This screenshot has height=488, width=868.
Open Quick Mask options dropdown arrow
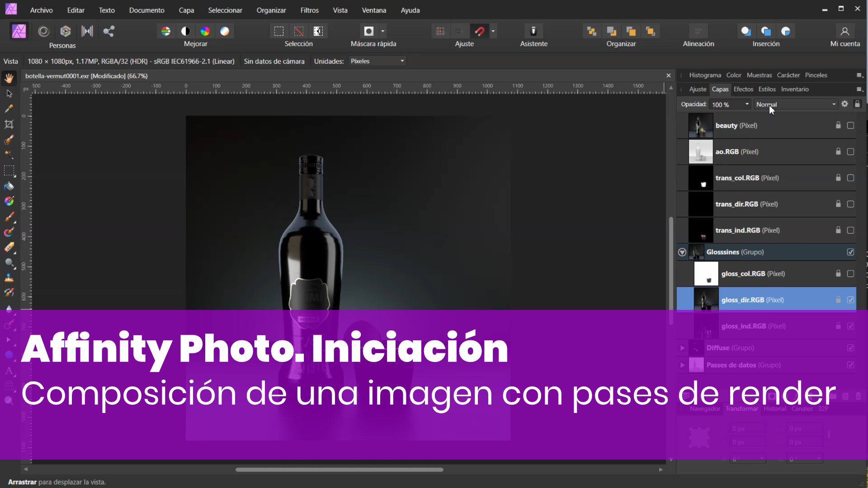click(382, 31)
